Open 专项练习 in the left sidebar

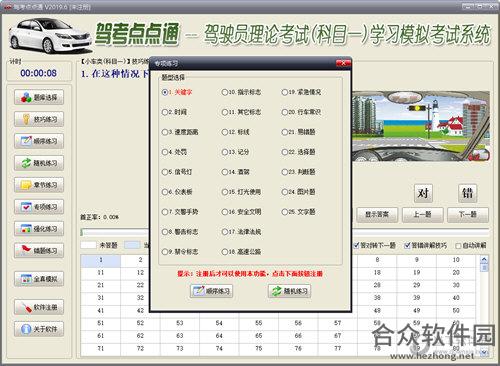click(39, 207)
